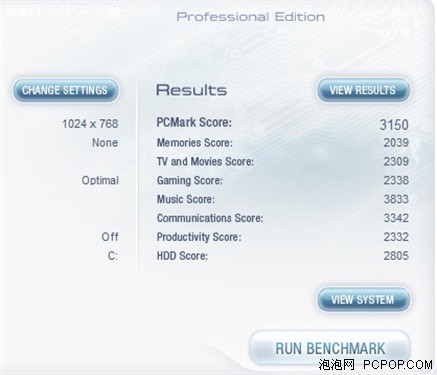Viewport: 437px width, 375px height.
Task: Click the Professional Edition title text
Action: point(251,17)
